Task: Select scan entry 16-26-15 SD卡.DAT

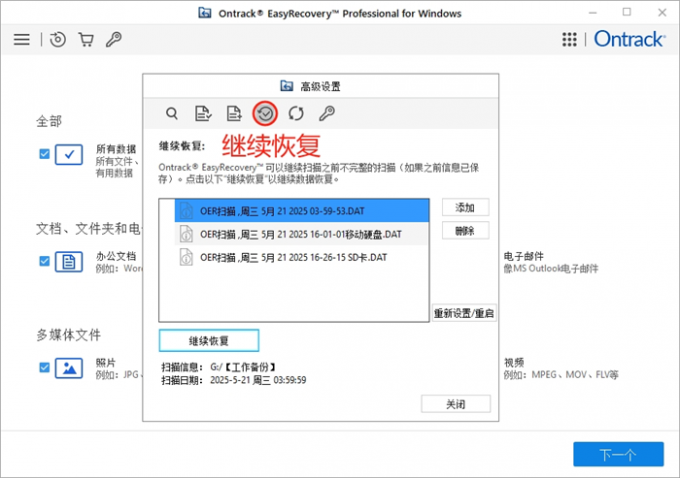Action: [302, 257]
